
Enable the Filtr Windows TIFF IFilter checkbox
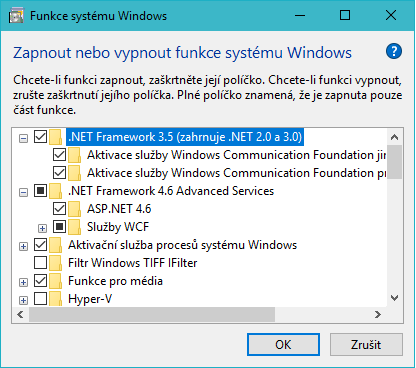pyautogui.click(x=41, y=263)
